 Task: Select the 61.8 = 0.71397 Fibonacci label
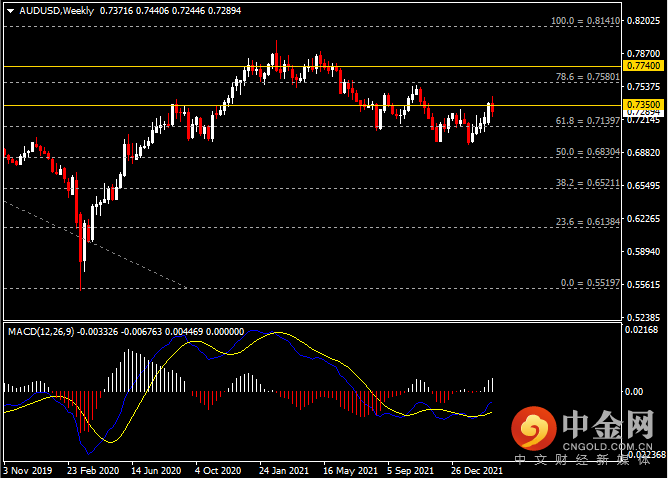pos(587,121)
